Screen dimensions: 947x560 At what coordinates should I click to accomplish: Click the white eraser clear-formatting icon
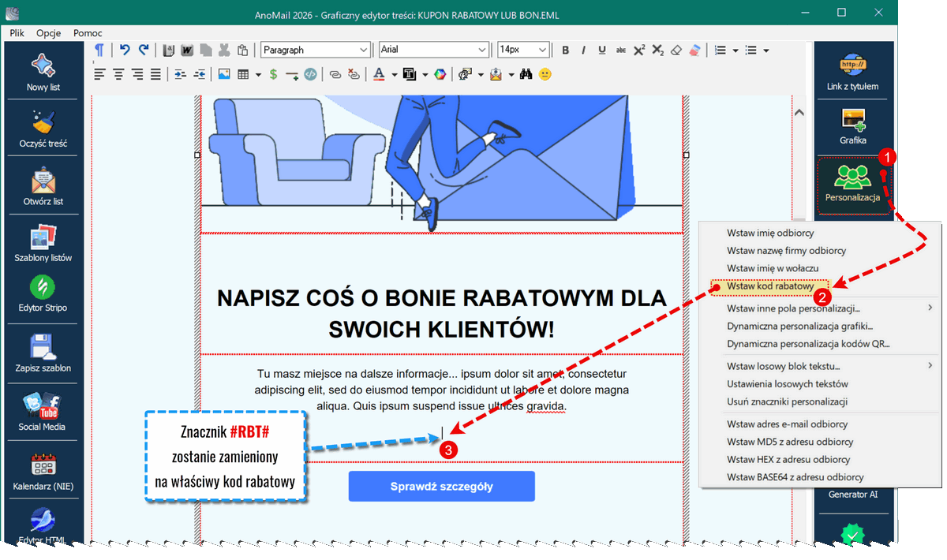[x=676, y=50]
